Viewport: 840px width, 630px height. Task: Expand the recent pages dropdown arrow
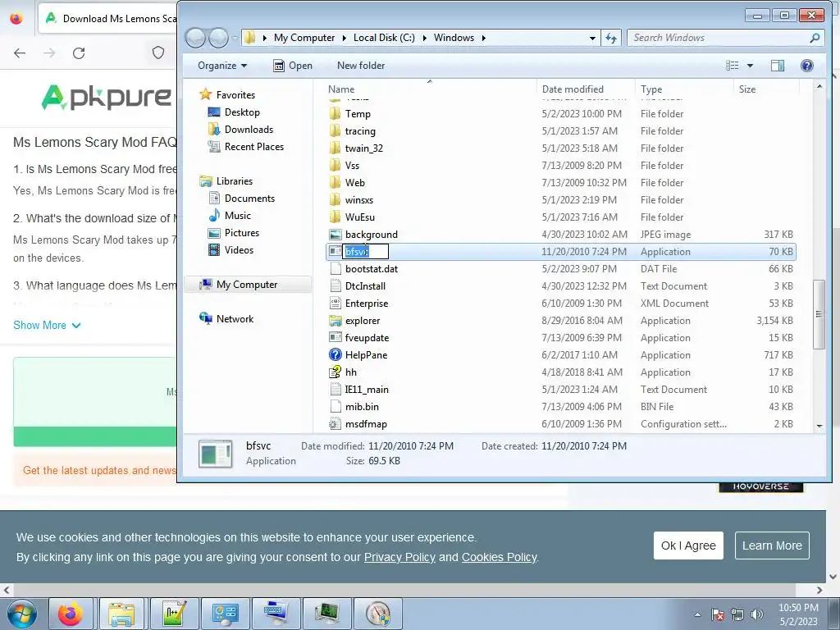point(235,38)
